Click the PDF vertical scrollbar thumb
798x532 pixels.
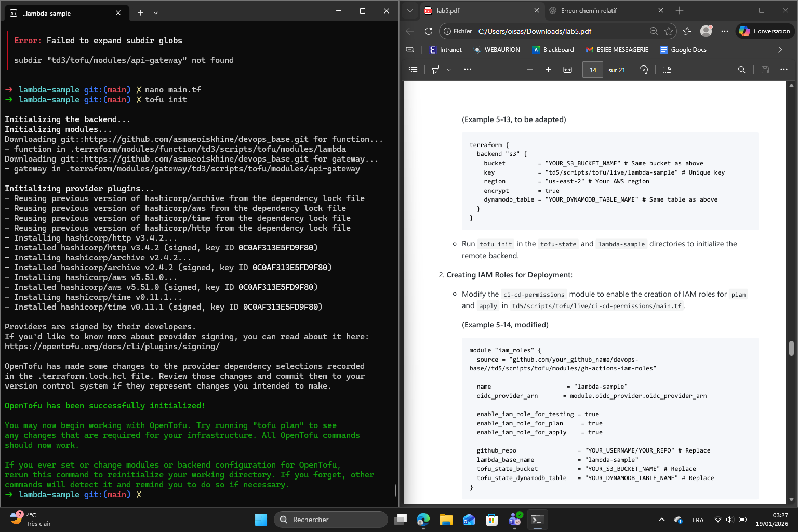[791, 348]
